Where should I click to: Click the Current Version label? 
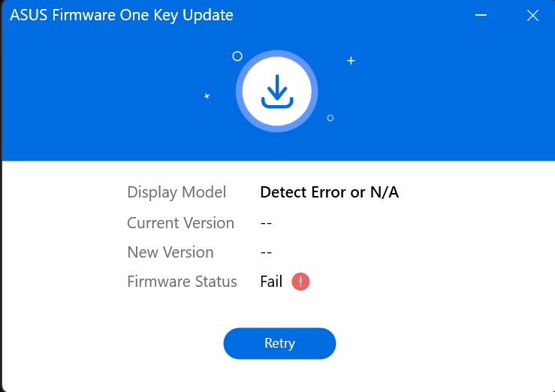pyautogui.click(x=180, y=223)
